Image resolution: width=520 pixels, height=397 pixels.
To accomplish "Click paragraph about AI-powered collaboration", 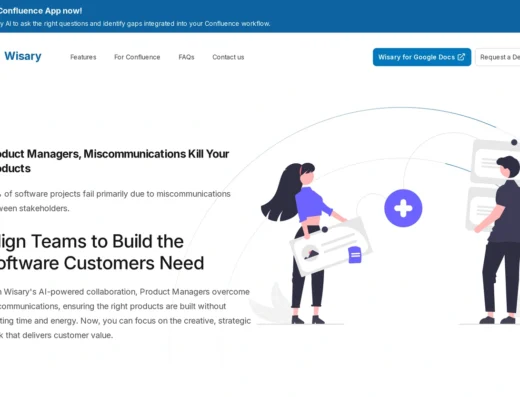I will tap(125, 313).
